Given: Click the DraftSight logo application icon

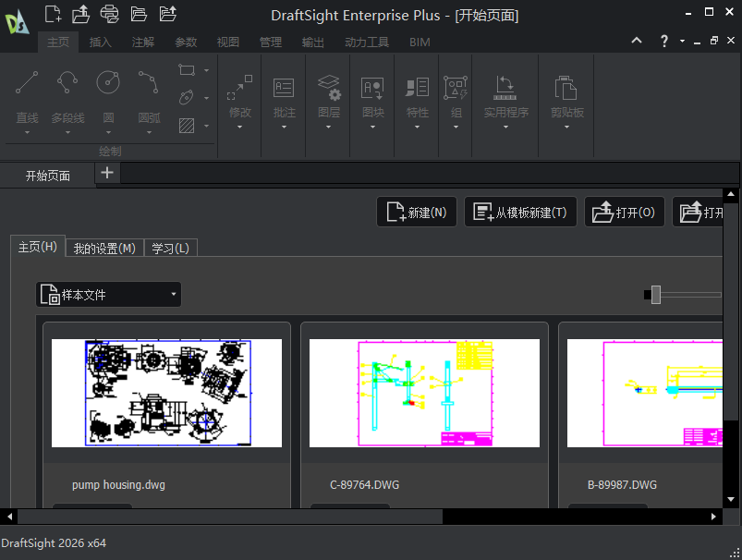Looking at the screenshot, I should (x=17, y=23).
